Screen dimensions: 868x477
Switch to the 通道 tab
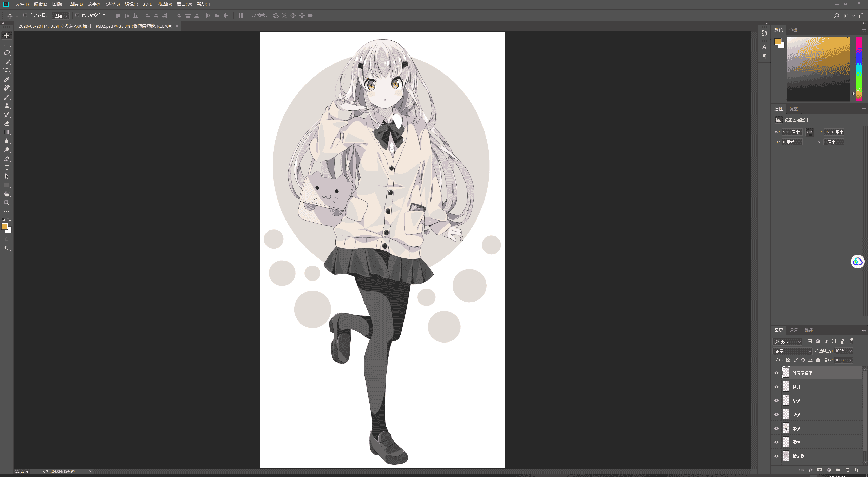coord(793,330)
